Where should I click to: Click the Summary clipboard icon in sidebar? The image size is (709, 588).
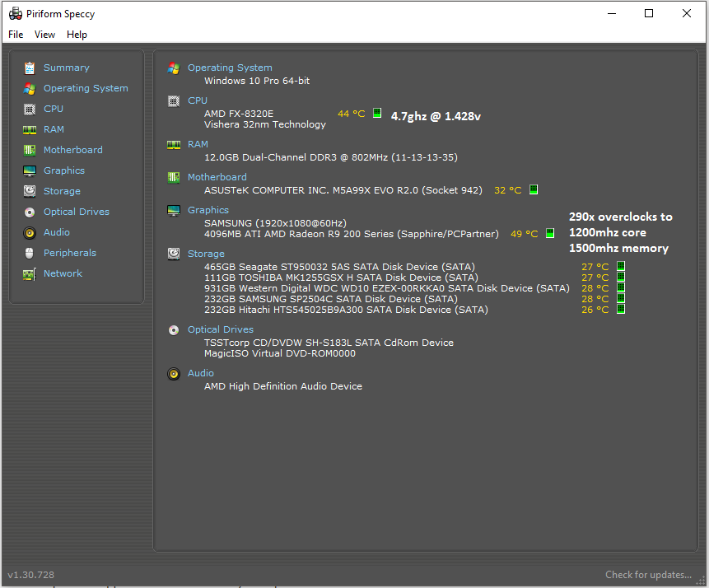(30, 68)
